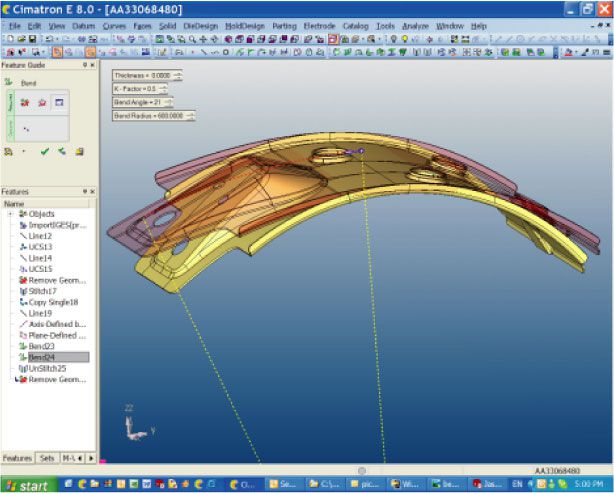Screen dimensions: 614x493
Task: Click the yellow Cancel door icon
Action: coord(79,152)
